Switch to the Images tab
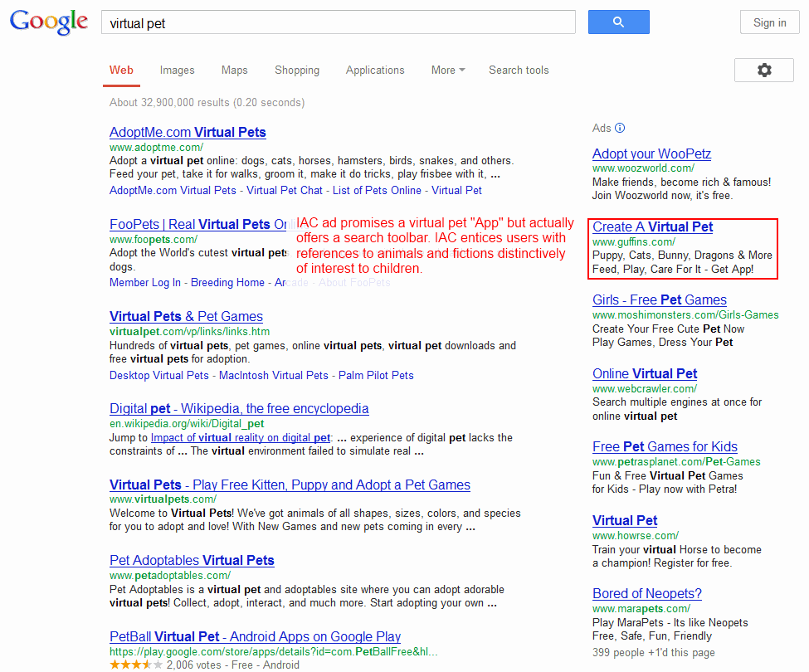Screen dimensions: 809x672 click(177, 71)
